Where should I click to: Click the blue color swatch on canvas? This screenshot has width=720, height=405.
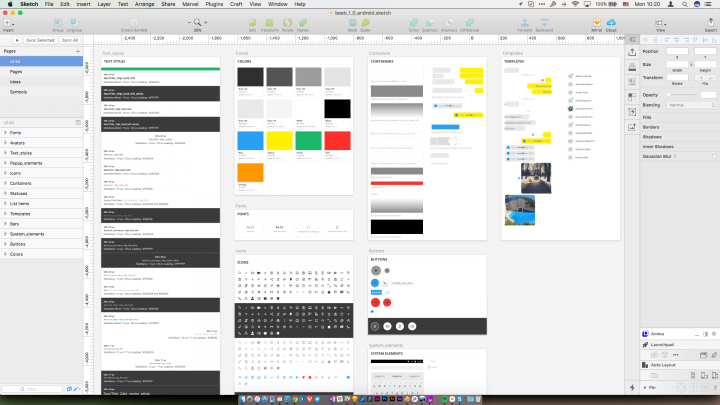[250, 141]
